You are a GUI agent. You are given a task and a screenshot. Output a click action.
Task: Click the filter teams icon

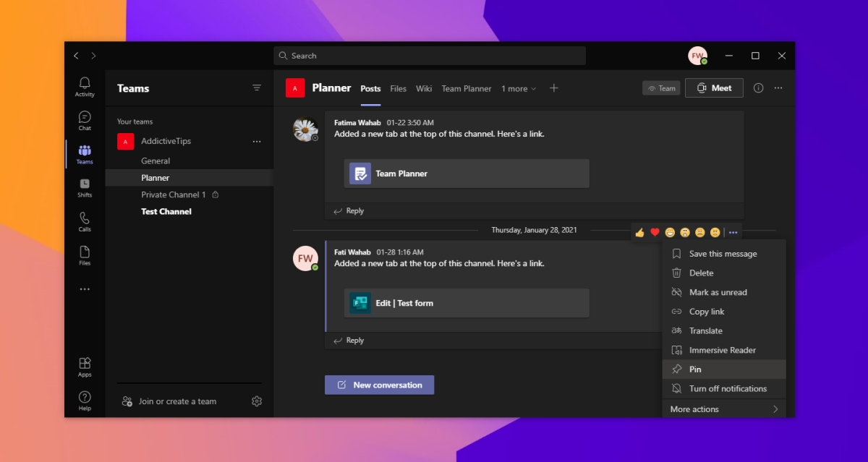(257, 88)
